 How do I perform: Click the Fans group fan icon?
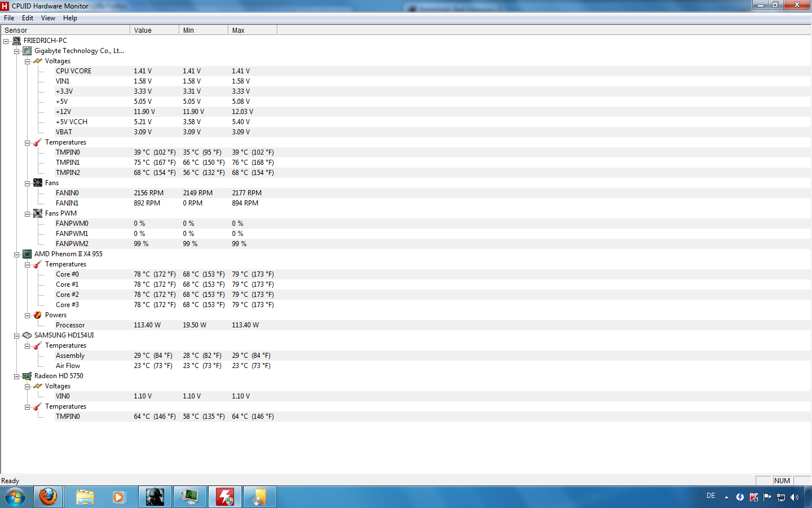coord(38,183)
